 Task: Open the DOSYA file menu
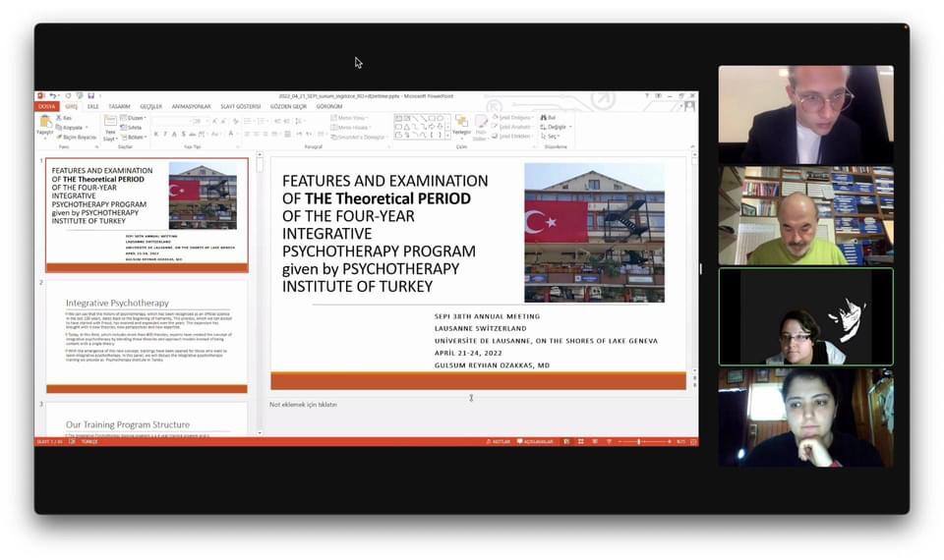tap(47, 106)
